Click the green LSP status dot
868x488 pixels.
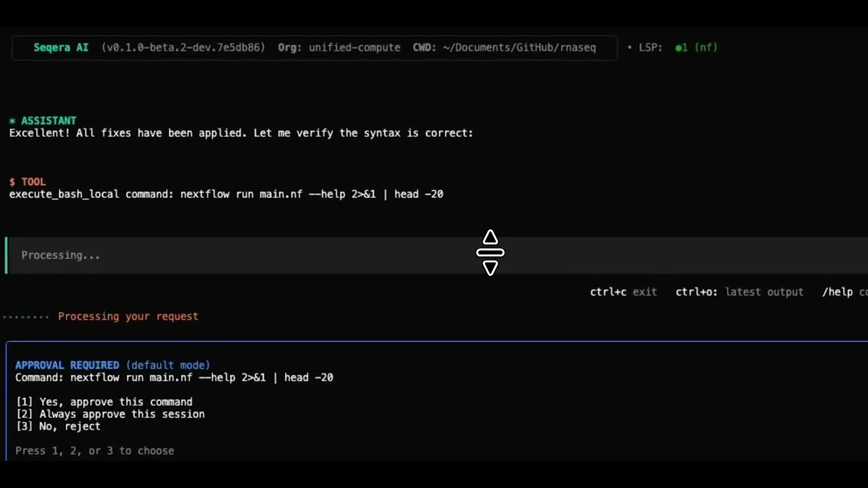coord(678,48)
